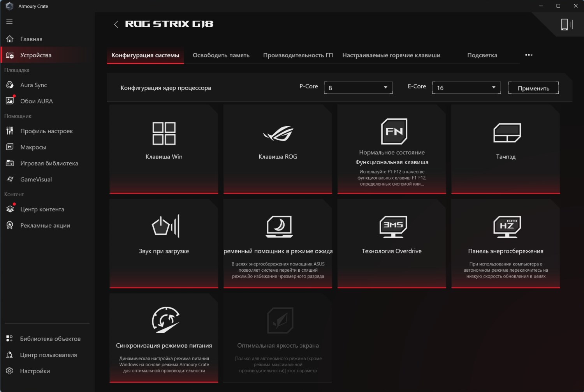The height and width of the screenshot is (392, 584).
Task: Open the P-Core count dropdown
Action: [358, 88]
